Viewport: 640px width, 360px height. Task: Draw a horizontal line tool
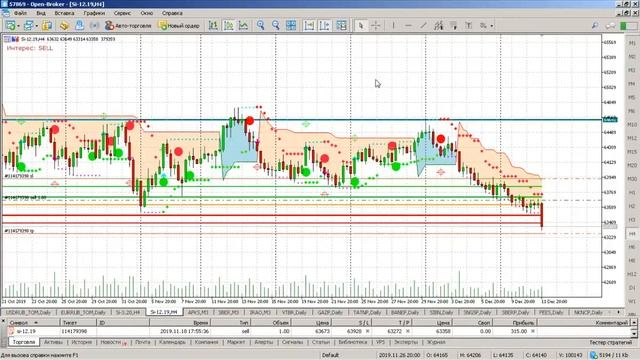point(408,25)
